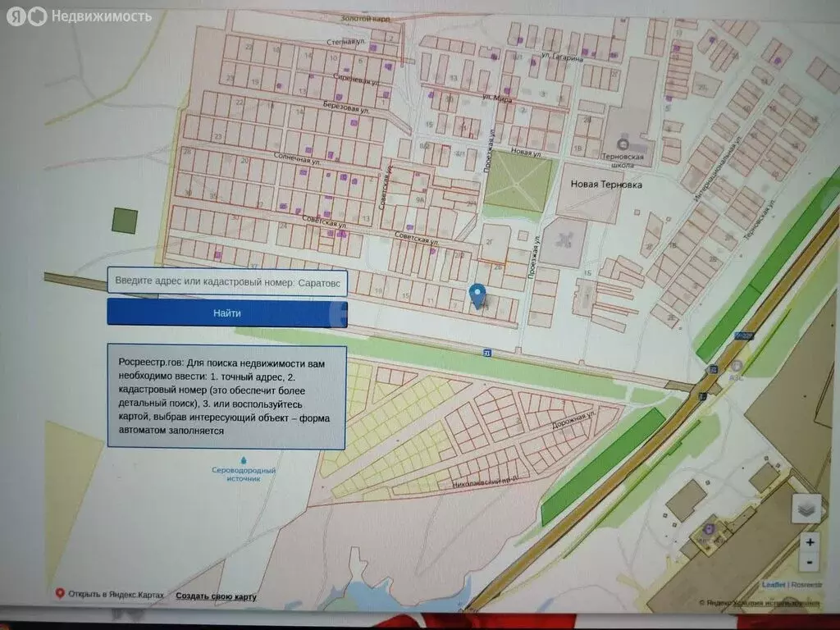840x630 pixels.
Task: Click the АЗС gas station icon
Action: tap(737, 365)
